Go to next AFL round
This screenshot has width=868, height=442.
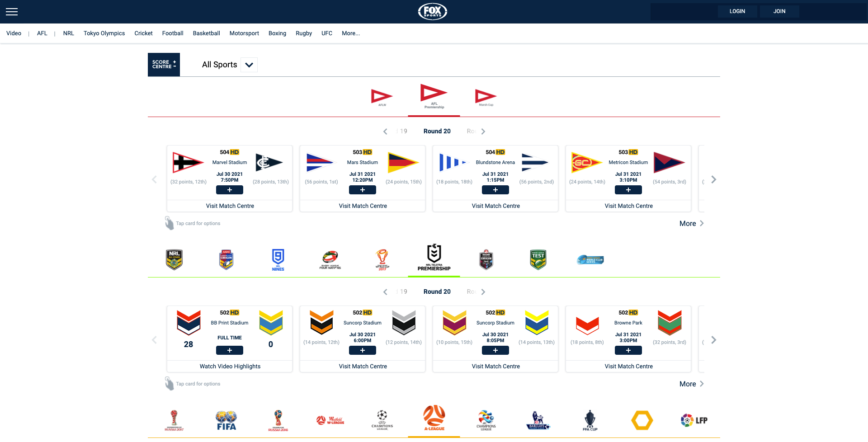click(483, 132)
